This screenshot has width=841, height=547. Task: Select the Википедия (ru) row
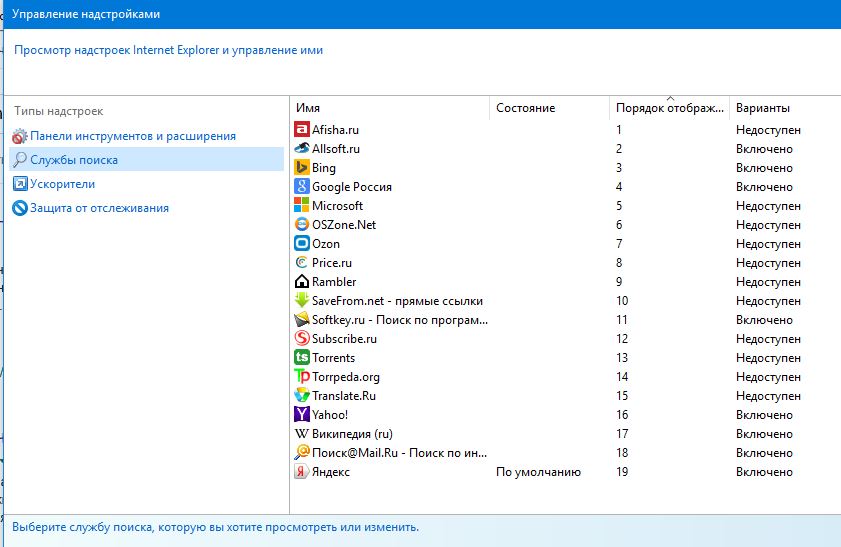355,434
